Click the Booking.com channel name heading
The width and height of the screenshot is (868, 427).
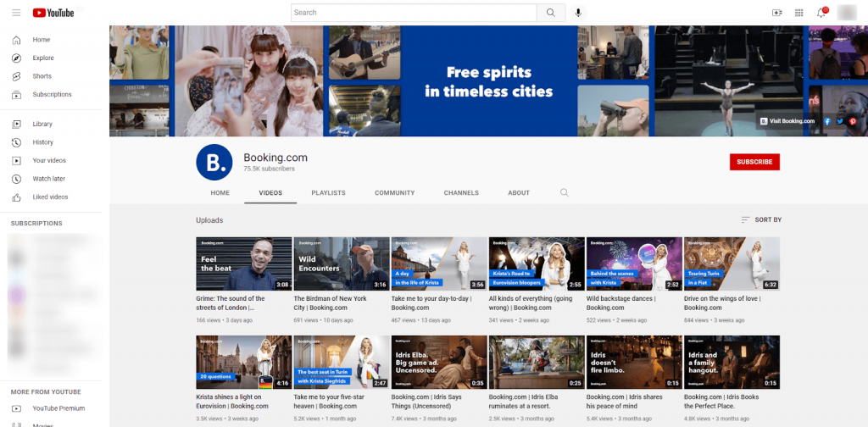point(275,158)
